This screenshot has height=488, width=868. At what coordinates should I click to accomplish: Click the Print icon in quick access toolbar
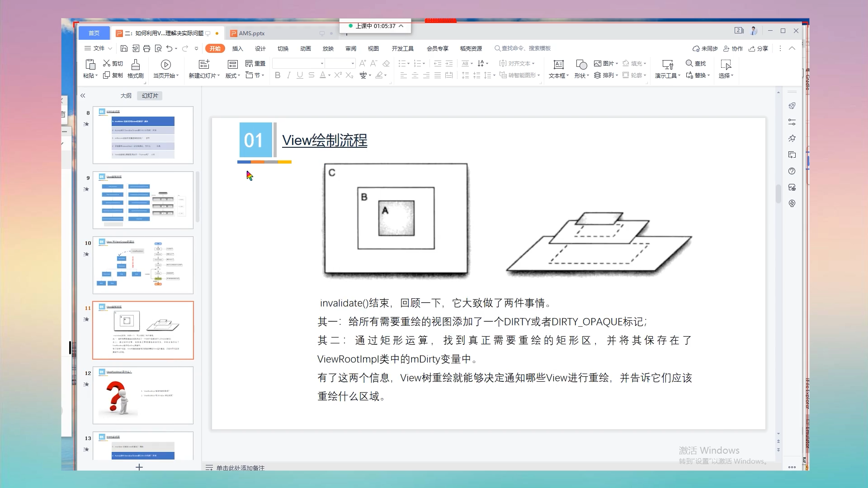click(146, 48)
